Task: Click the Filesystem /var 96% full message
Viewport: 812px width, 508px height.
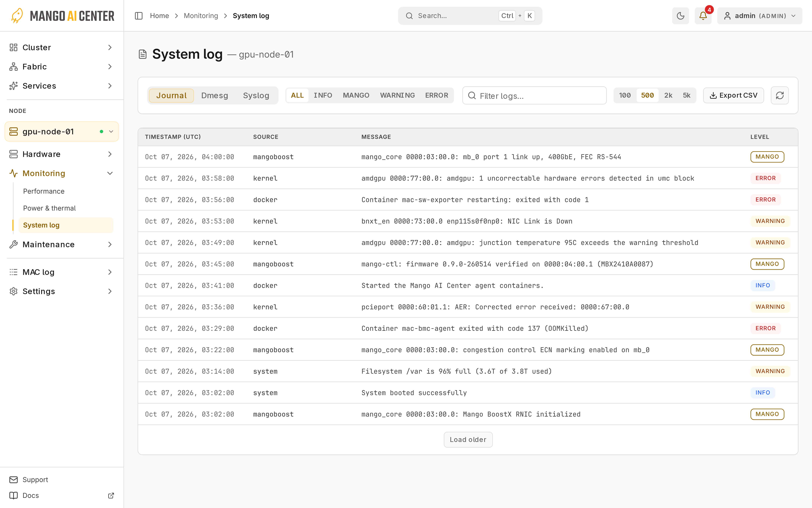Action: coord(456,371)
